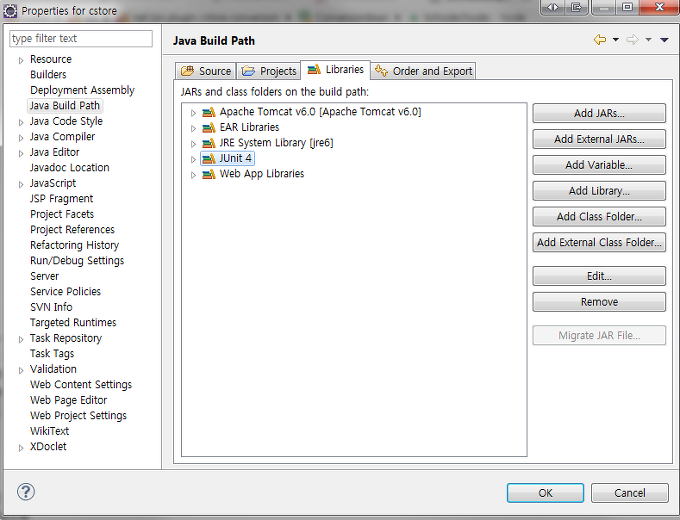Click the Apache Tomcat v6.0 library icon

coord(209,112)
